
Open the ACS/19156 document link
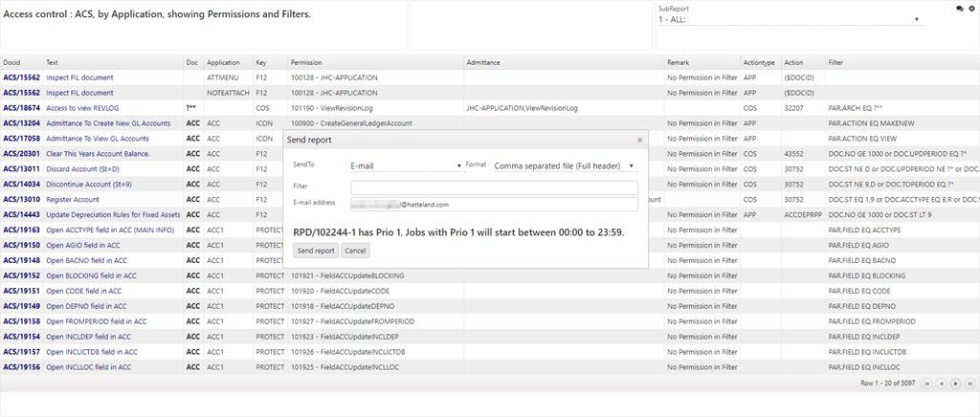click(21, 367)
